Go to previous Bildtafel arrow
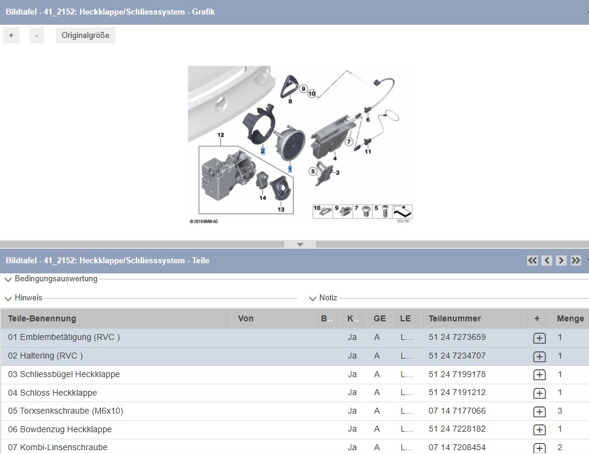Image resolution: width=589 pixels, height=454 pixels. (x=547, y=260)
